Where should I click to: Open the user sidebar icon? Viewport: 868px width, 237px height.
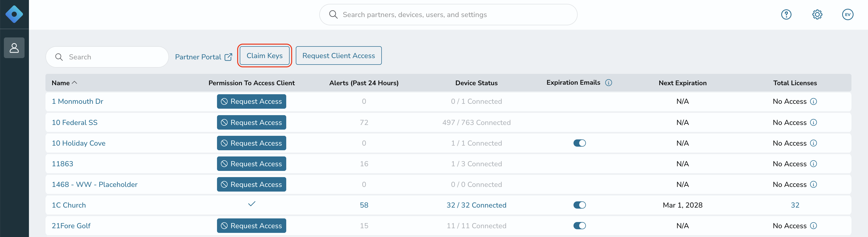[x=14, y=48]
